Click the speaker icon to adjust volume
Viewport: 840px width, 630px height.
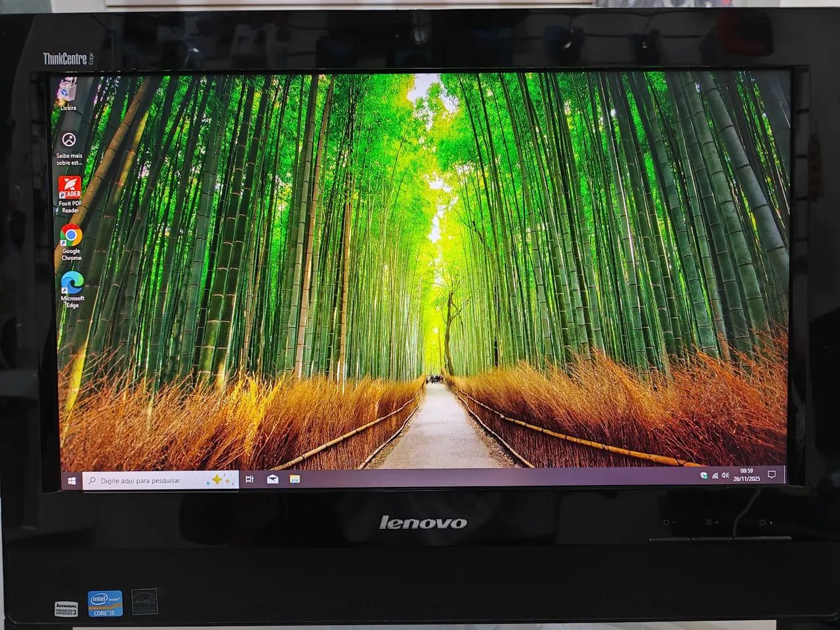pos(724,476)
